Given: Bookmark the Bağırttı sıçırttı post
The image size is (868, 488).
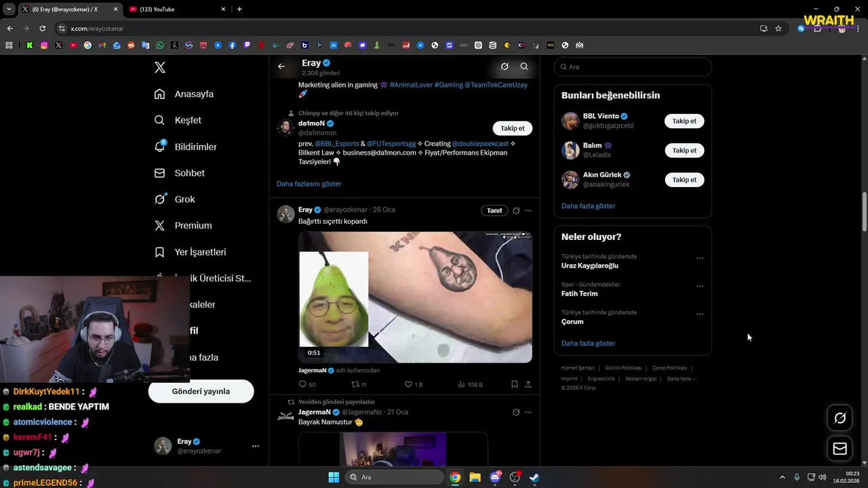Looking at the screenshot, I should pyautogui.click(x=515, y=384).
